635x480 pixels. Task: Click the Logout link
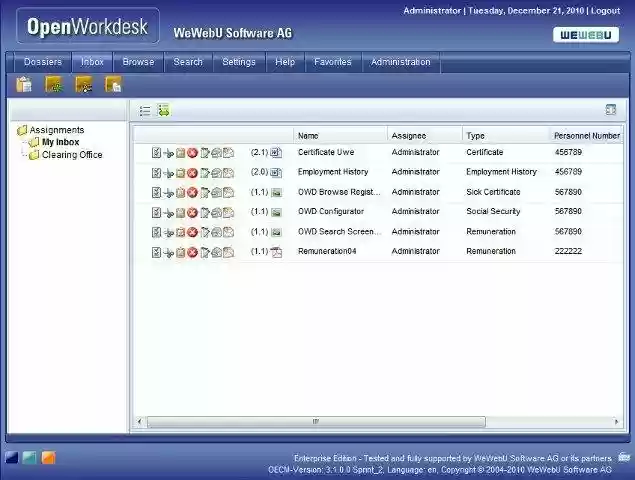coord(605,11)
